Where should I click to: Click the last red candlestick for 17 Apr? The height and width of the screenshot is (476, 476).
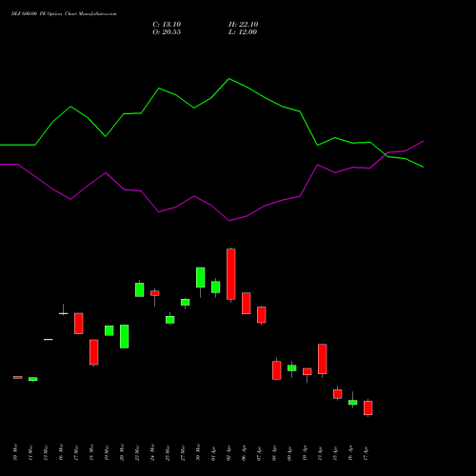[x=368, y=407]
